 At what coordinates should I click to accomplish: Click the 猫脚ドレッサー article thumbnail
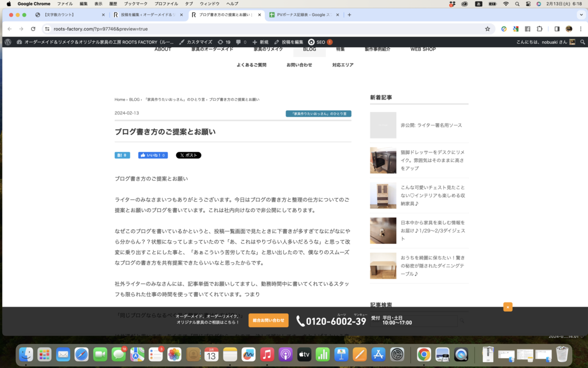pyautogui.click(x=383, y=160)
